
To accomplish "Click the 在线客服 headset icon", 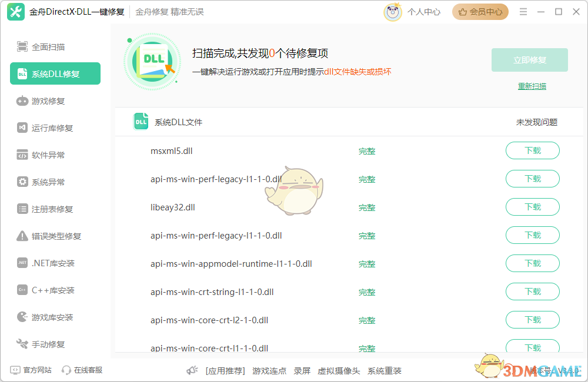I will coord(66,370).
